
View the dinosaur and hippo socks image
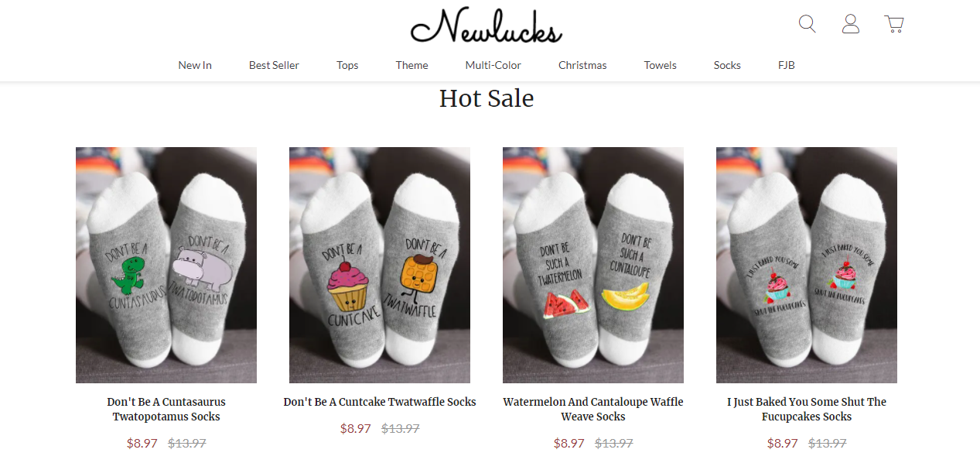(166, 265)
